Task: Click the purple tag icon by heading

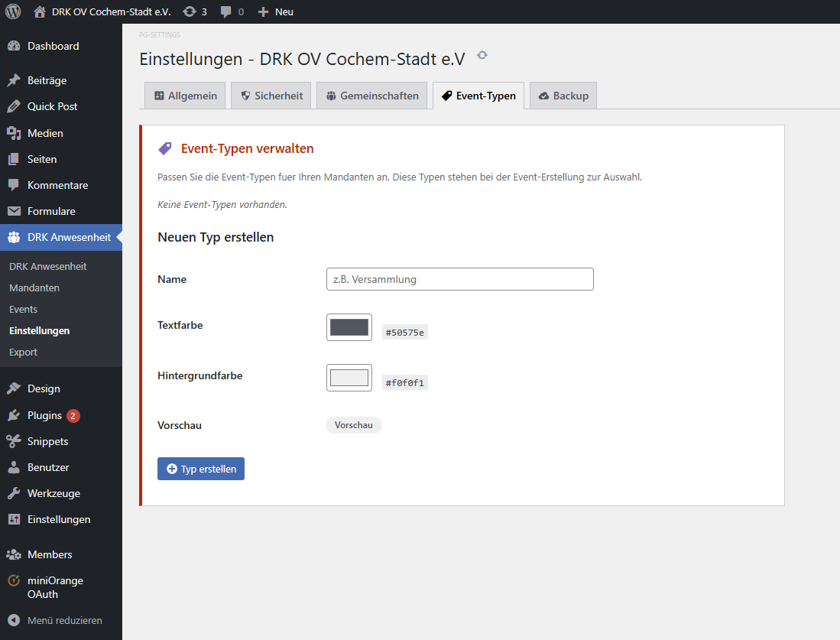Action: [x=165, y=148]
